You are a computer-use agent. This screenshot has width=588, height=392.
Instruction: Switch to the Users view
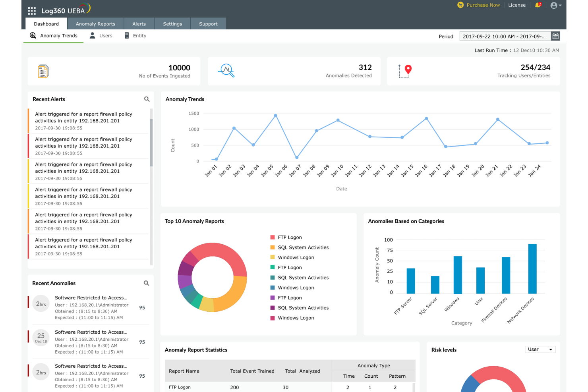point(105,35)
